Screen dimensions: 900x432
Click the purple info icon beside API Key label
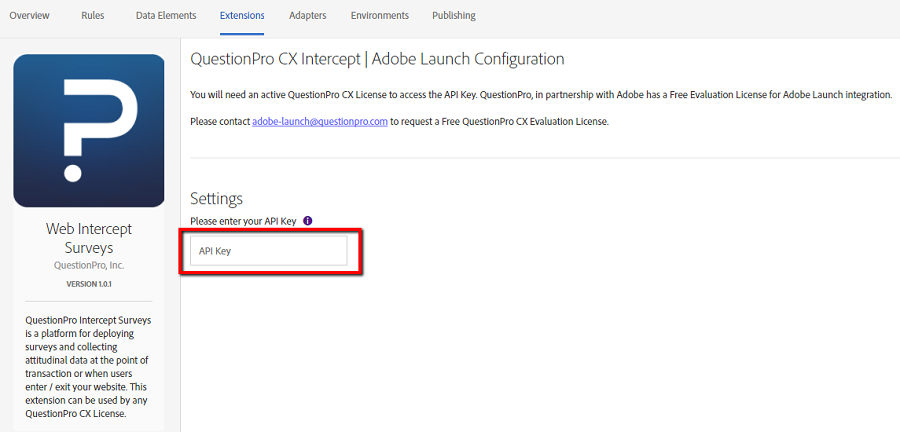[307, 220]
